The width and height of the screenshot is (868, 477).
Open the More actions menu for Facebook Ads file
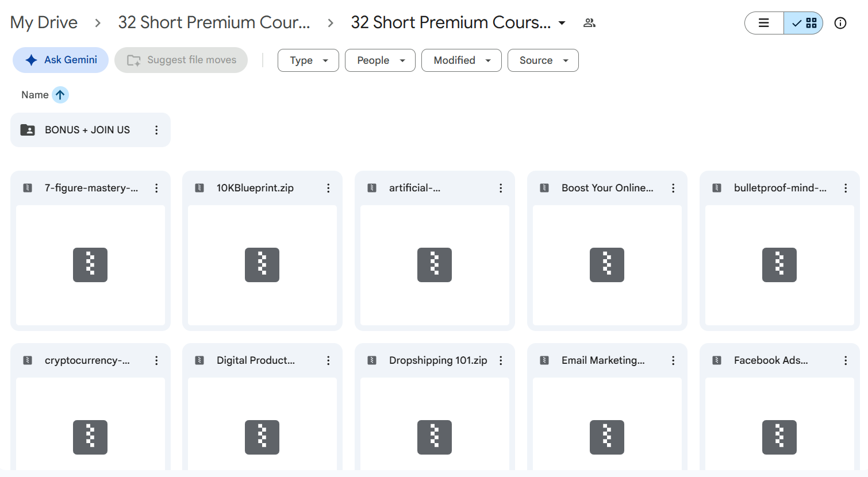[x=846, y=360]
